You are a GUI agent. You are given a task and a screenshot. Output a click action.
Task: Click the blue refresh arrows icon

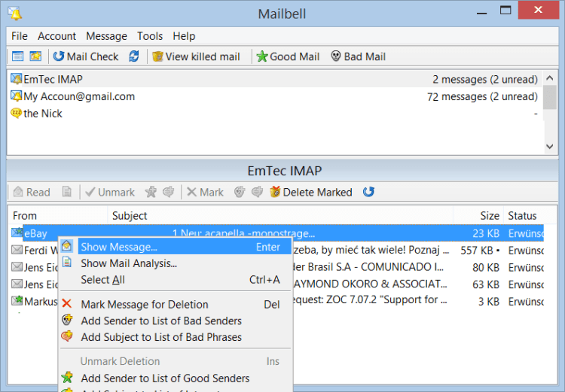coord(134,56)
